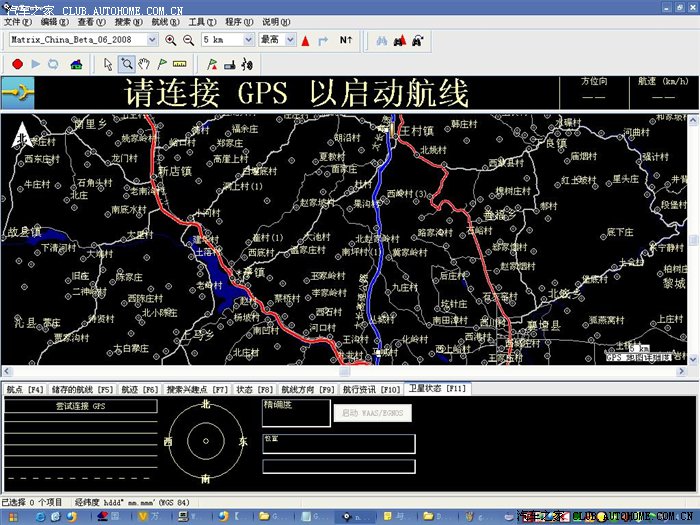Select the waypoint flag tool

(x=162, y=64)
